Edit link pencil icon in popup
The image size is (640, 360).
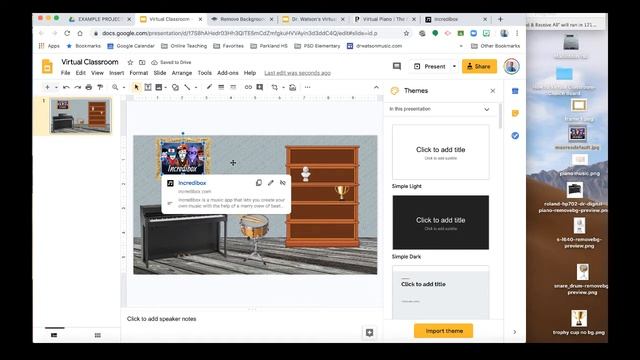coord(271,183)
